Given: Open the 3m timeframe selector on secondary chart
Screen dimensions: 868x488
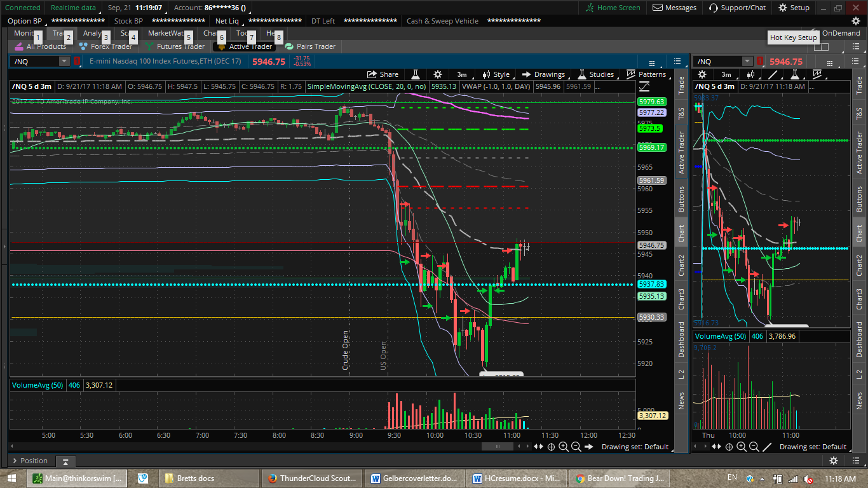Looking at the screenshot, I should [x=726, y=74].
